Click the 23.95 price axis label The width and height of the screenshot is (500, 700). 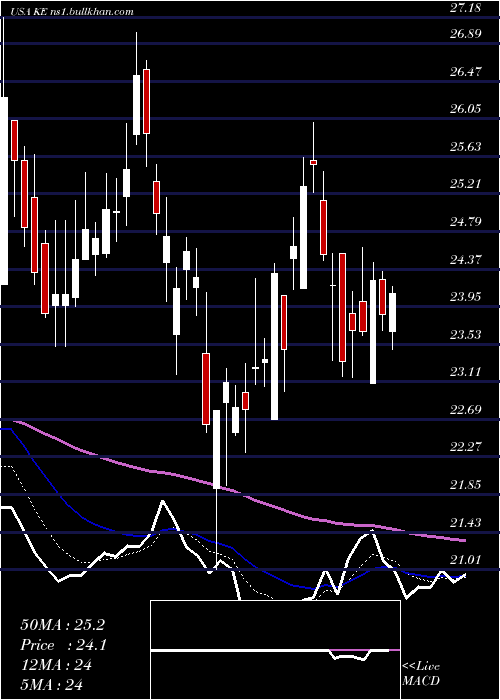pos(466,297)
